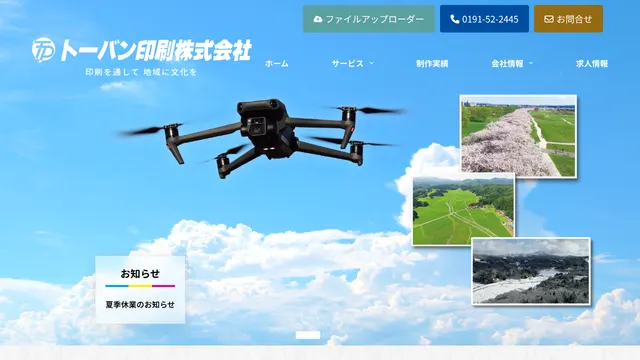Open the お問合せ contact button
This screenshot has width=640, height=360.
[568, 19]
